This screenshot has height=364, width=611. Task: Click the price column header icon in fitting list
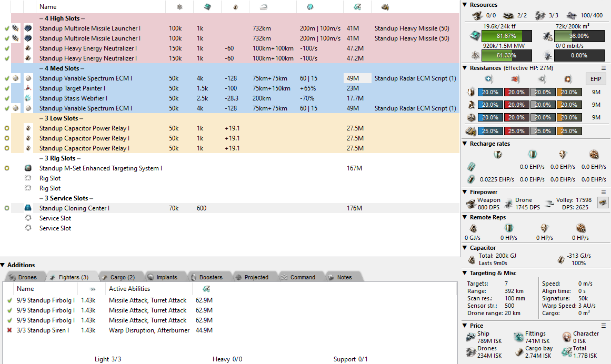pos(357,7)
